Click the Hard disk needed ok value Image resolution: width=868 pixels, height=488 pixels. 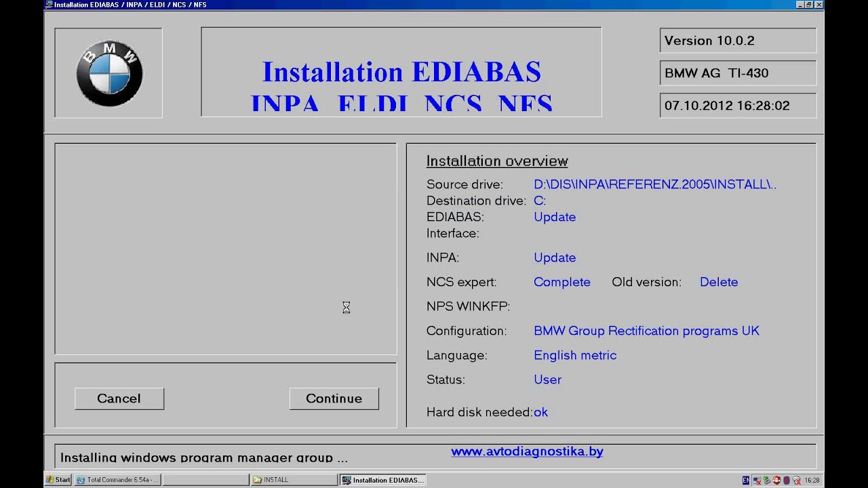pos(540,412)
